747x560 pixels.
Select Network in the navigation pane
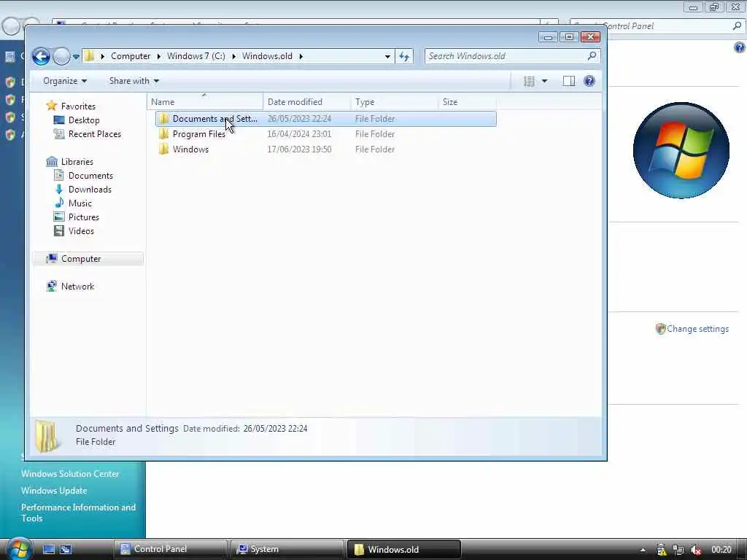(x=77, y=286)
